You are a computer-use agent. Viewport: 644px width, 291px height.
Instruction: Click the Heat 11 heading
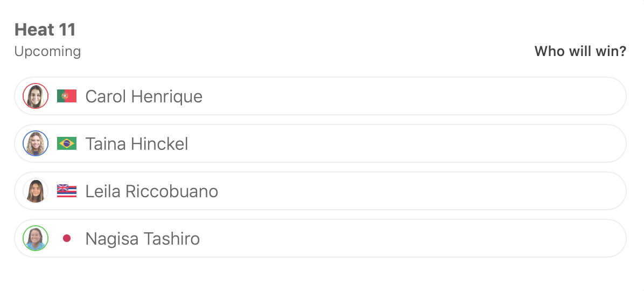tap(45, 30)
